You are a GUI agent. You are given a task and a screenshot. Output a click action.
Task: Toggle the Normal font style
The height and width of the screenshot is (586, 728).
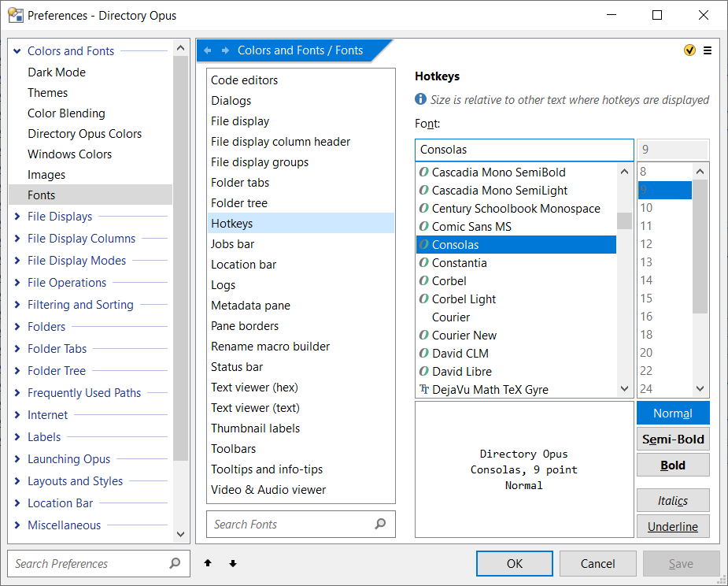673,414
